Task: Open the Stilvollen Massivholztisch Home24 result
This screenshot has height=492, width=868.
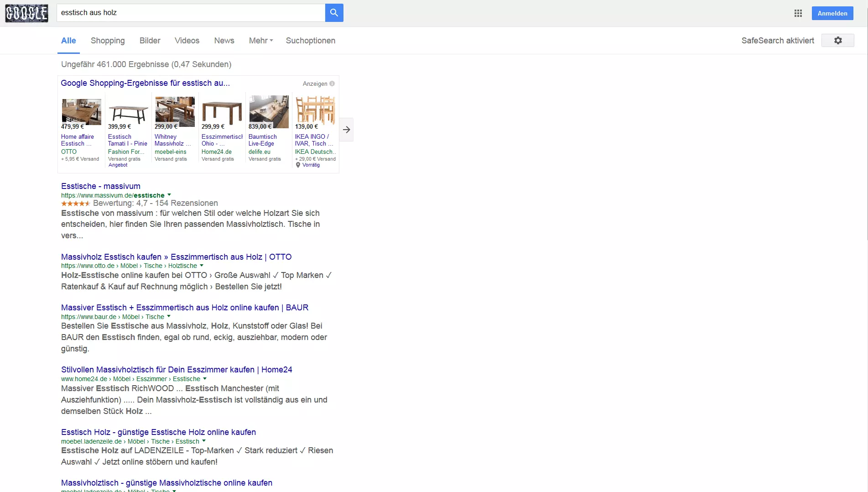Action: [177, 370]
